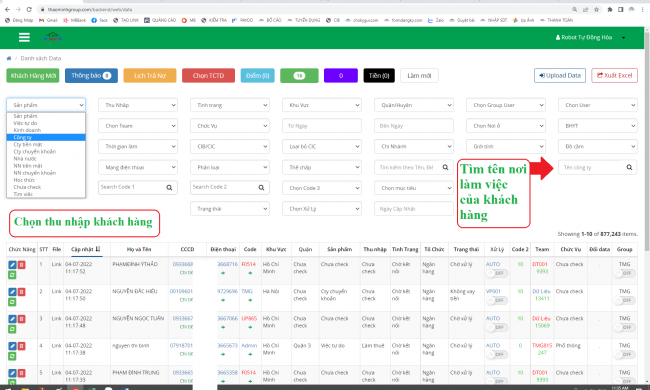Delete the nguyen thi binh record
The image size is (650, 390).
22,346
